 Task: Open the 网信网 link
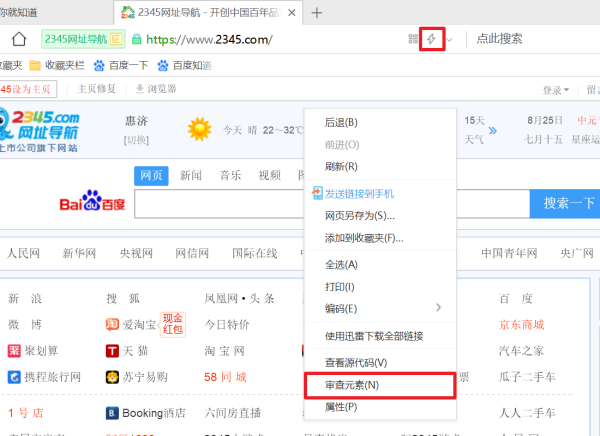tap(192, 253)
